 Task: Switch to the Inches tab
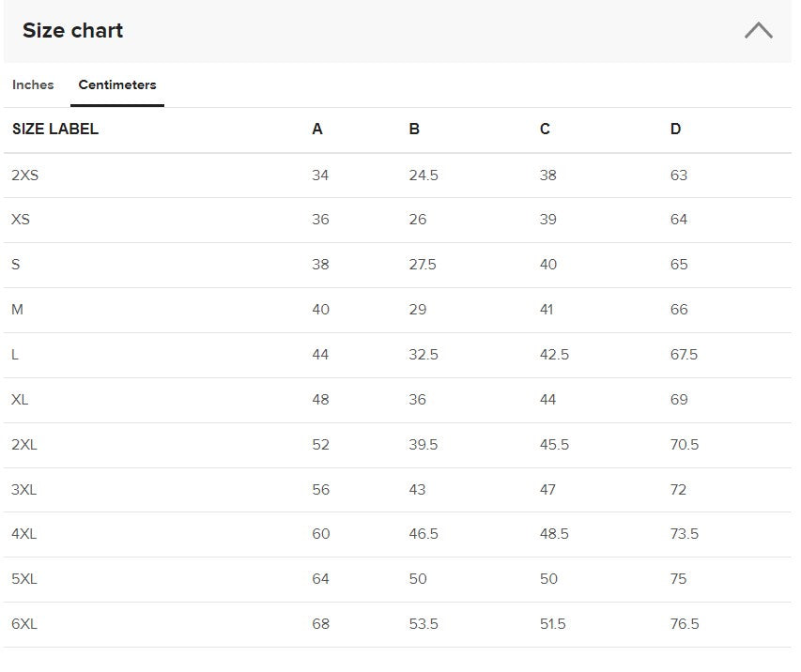point(33,84)
